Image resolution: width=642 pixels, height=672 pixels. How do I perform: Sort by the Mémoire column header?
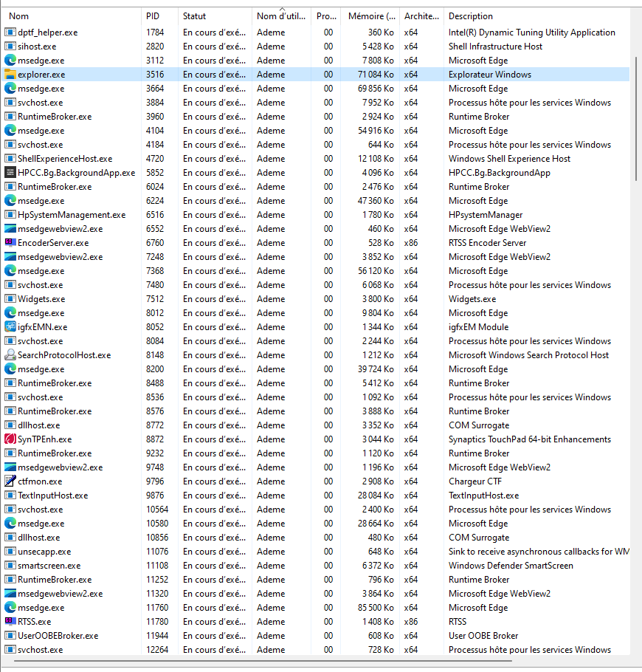click(x=370, y=16)
